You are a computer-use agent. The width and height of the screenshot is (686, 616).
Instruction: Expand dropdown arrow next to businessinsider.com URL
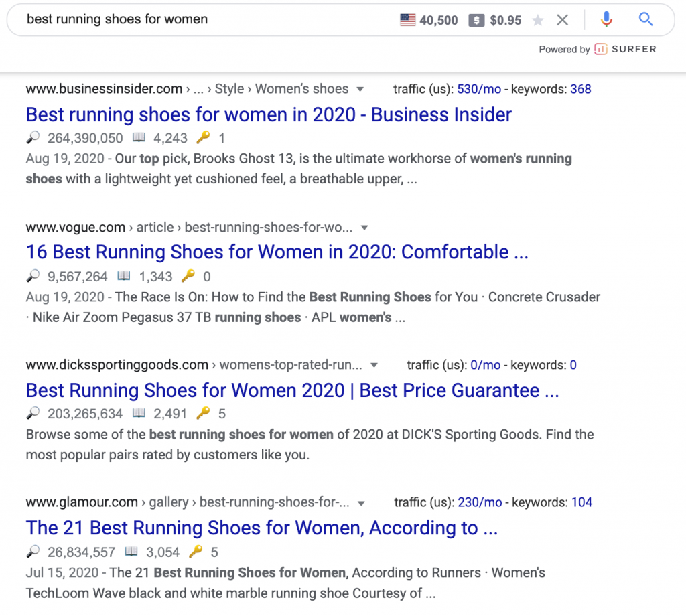[360, 89]
